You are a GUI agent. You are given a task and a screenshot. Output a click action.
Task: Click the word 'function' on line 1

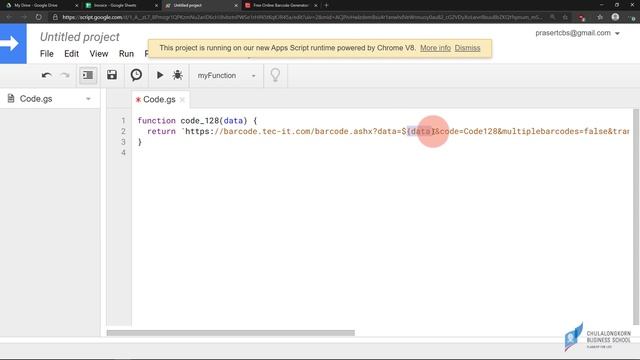156,121
